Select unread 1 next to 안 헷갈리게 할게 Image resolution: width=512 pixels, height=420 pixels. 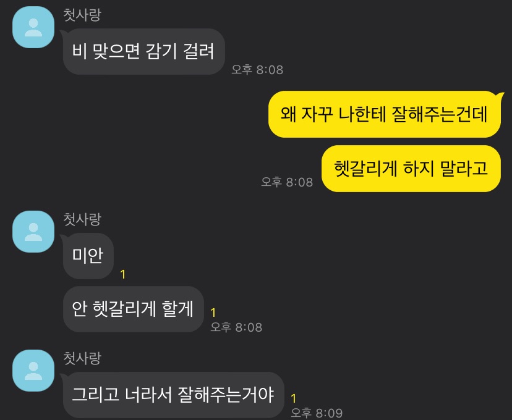[x=213, y=313]
